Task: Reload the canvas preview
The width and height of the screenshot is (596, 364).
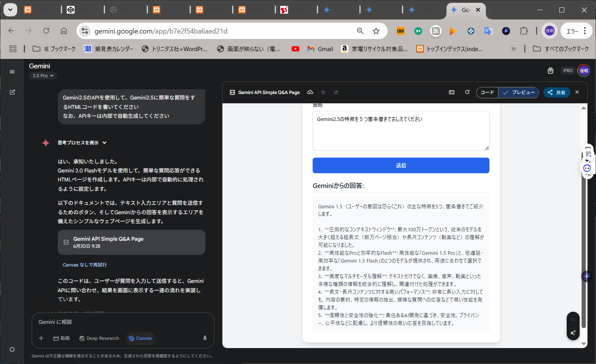Action: (x=467, y=92)
